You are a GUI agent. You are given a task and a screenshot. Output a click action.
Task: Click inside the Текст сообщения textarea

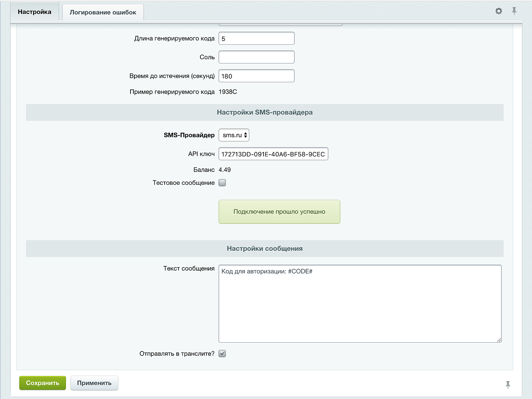(360, 304)
